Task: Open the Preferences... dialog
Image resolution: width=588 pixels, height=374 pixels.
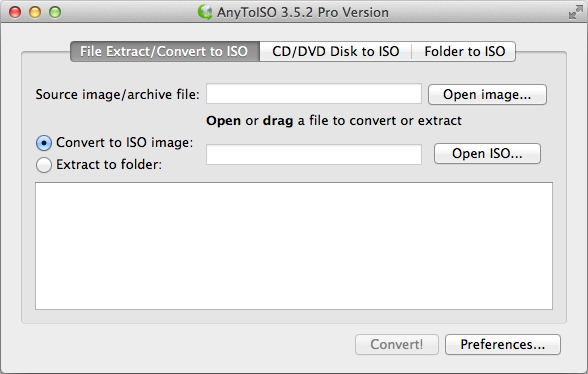Action: coord(502,344)
